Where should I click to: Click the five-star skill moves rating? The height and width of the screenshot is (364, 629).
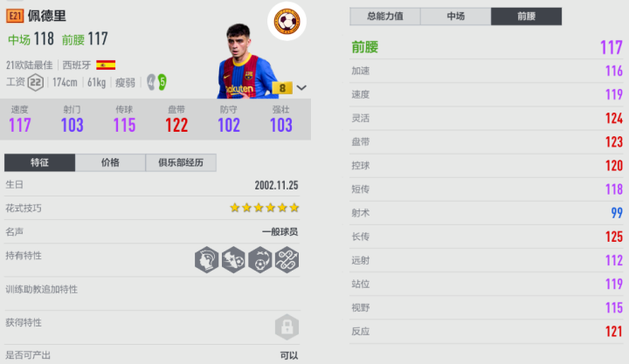265,208
